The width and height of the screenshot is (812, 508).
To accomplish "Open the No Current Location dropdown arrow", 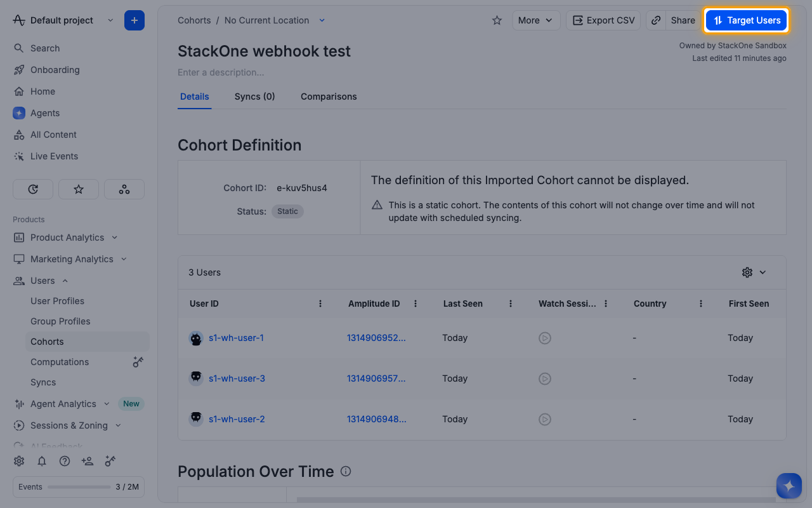I will click(322, 20).
